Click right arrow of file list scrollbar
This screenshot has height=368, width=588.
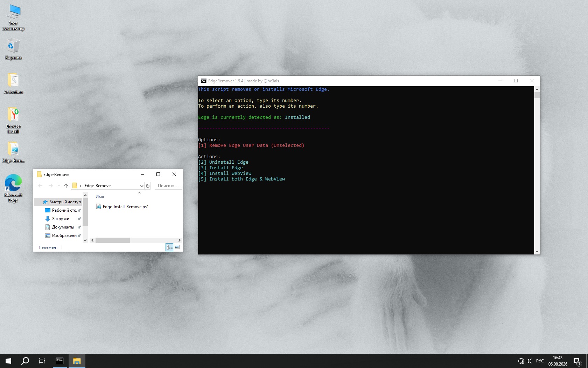click(180, 240)
